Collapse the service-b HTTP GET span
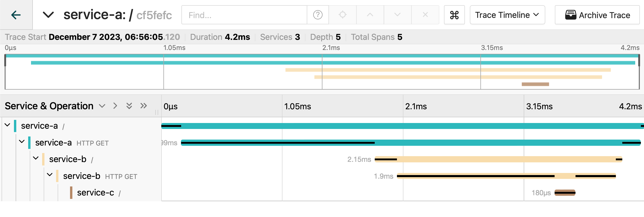This screenshot has width=644, height=217. (50, 175)
